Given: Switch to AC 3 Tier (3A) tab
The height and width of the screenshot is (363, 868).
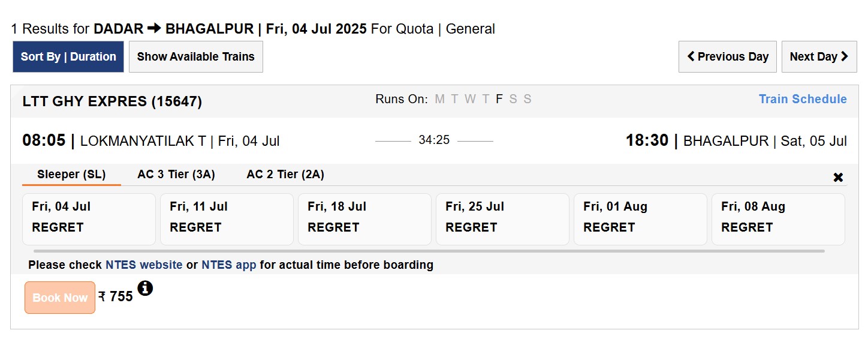Looking at the screenshot, I should click(176, 175).
